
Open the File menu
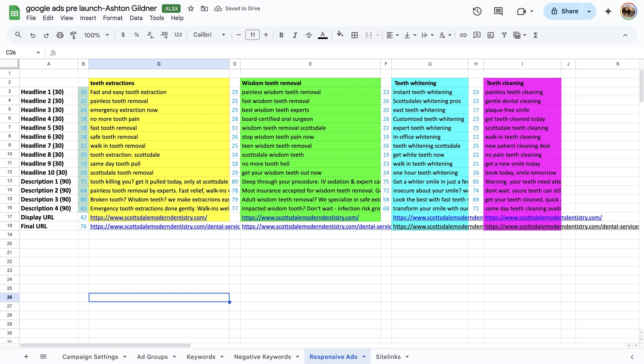click(31, 18)
